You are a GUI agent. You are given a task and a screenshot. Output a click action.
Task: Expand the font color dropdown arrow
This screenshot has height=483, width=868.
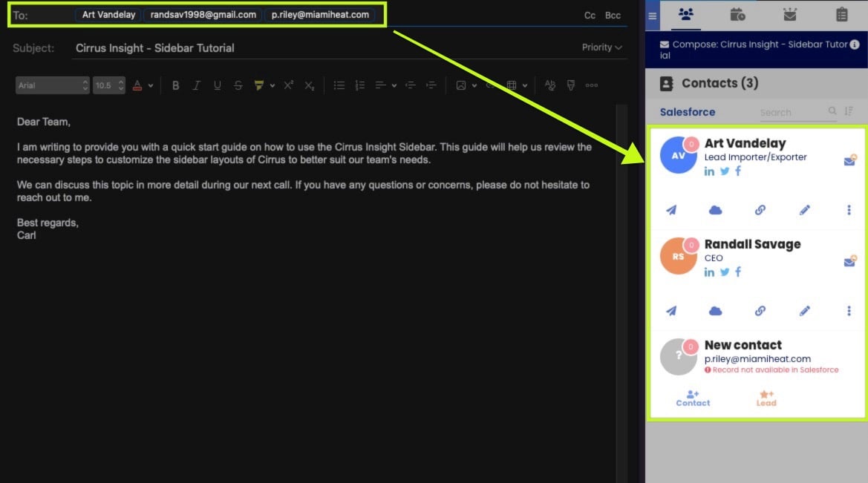151,86
